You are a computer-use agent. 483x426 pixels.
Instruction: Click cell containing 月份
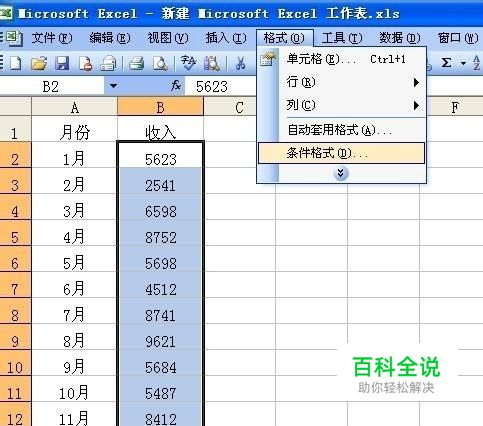[75, 129]
